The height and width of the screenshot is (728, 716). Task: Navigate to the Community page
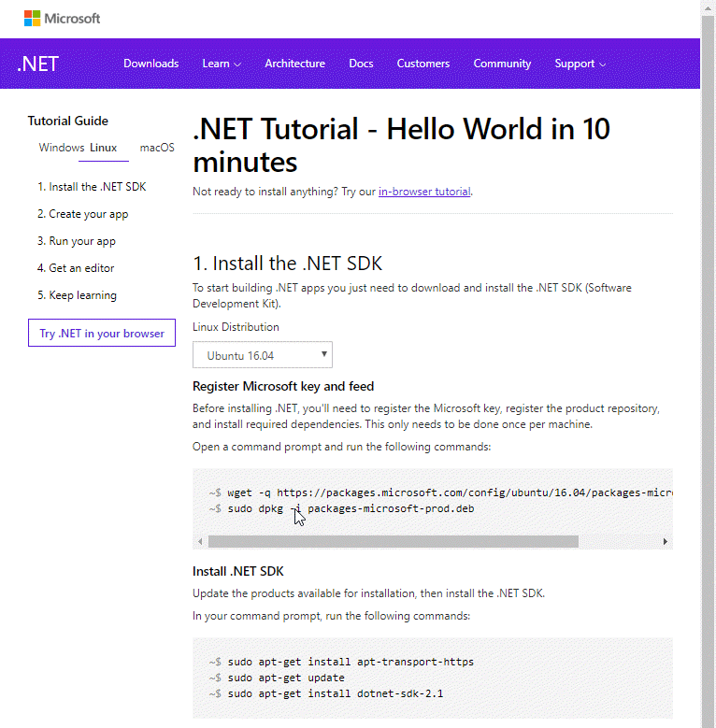(502, 64)
